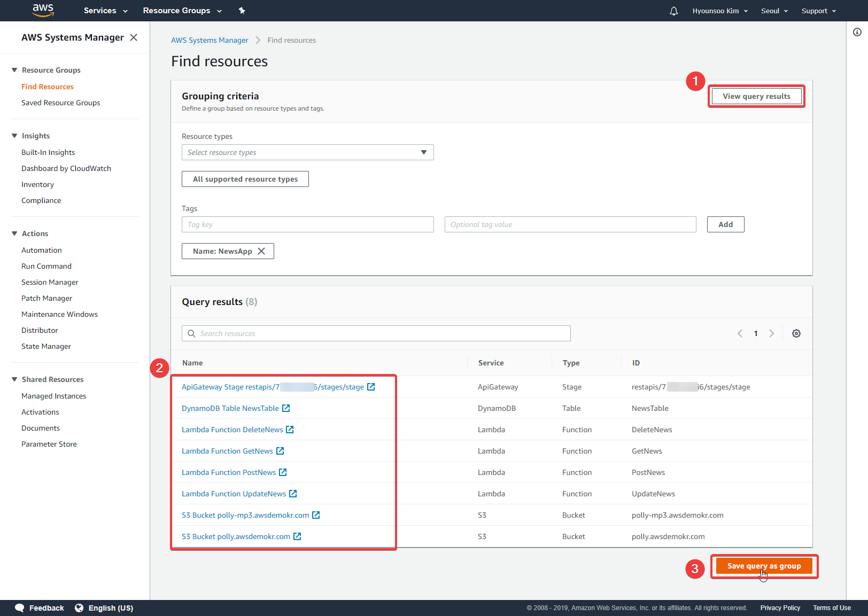Screen dimensions: 868x616
Task: Click the Optional tag value field
Action: (x=570, y=224)
